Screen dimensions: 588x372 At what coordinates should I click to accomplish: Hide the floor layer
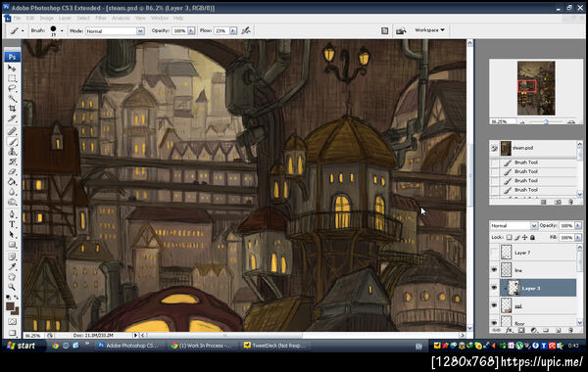494,322
